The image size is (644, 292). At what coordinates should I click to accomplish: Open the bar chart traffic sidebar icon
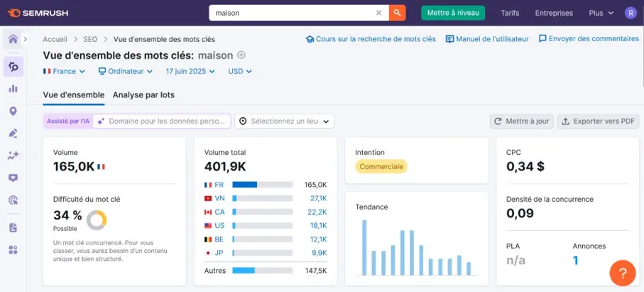tap(13, 89)
